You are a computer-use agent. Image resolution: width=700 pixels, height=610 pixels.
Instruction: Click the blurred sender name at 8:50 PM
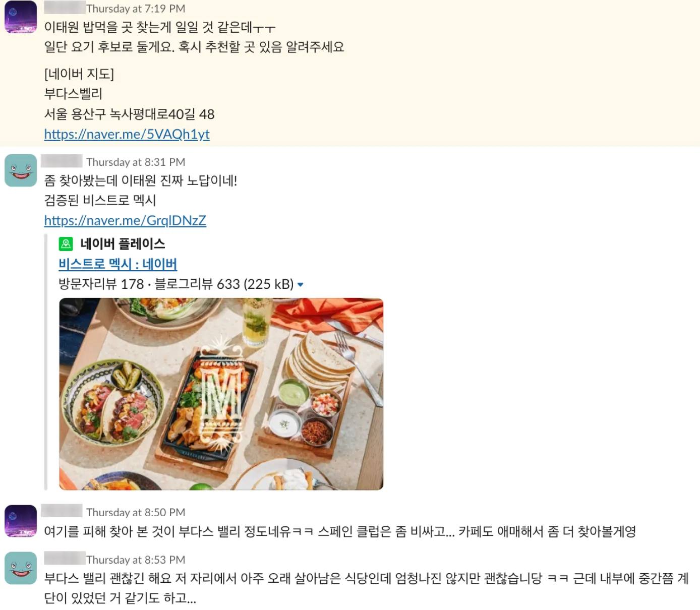[62, 511]
